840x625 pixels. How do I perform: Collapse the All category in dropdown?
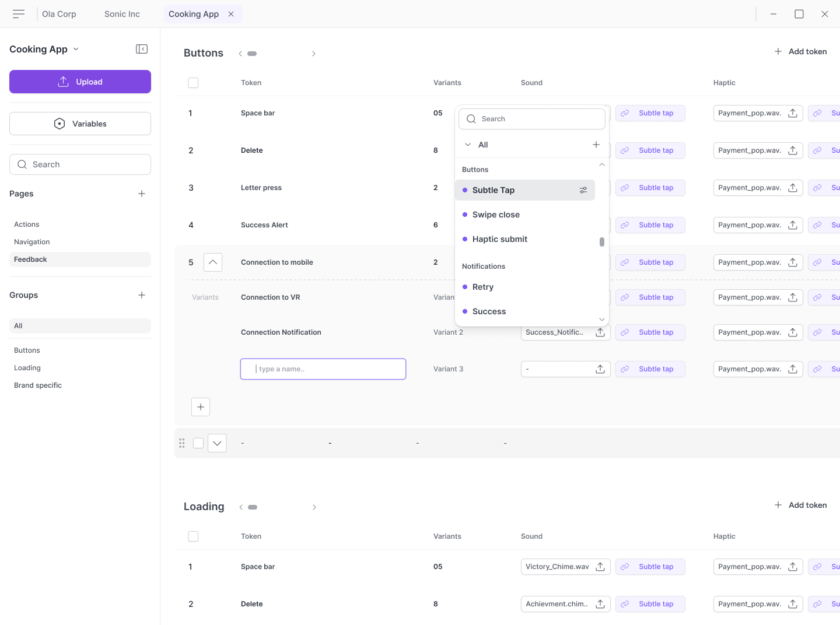468,145
